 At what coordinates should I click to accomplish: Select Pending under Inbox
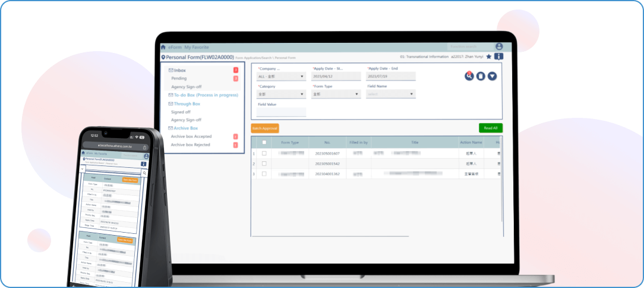click(x=179, y=79)
